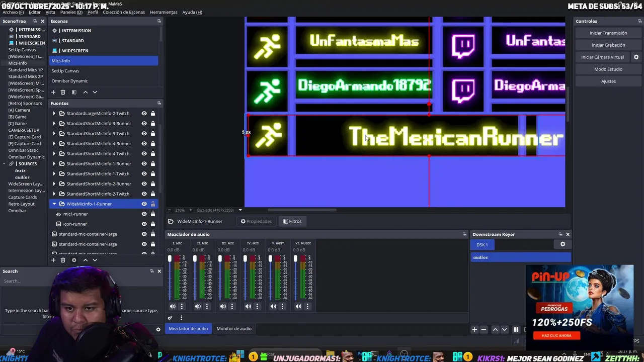Viewport: 644px width, 362px height.
Task: Open the Downstream Keyer settings gear
Action: [x=562, y=244]
